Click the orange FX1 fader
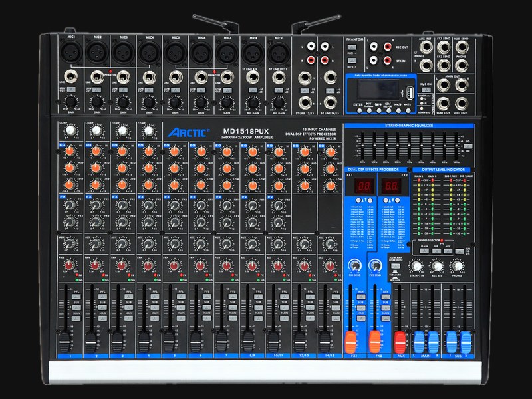The image size is (532, 399). (x=351, y=342)
